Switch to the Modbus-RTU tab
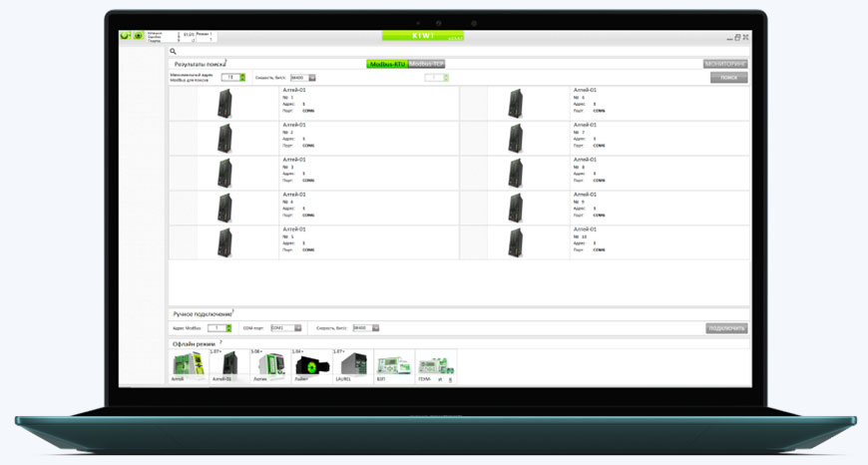 click(386, 64)
